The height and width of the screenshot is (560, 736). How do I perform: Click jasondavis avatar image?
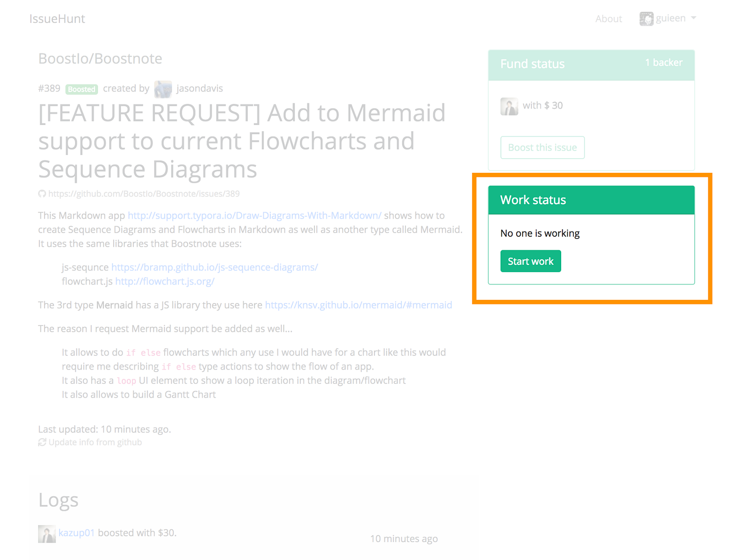coord(163,89)
